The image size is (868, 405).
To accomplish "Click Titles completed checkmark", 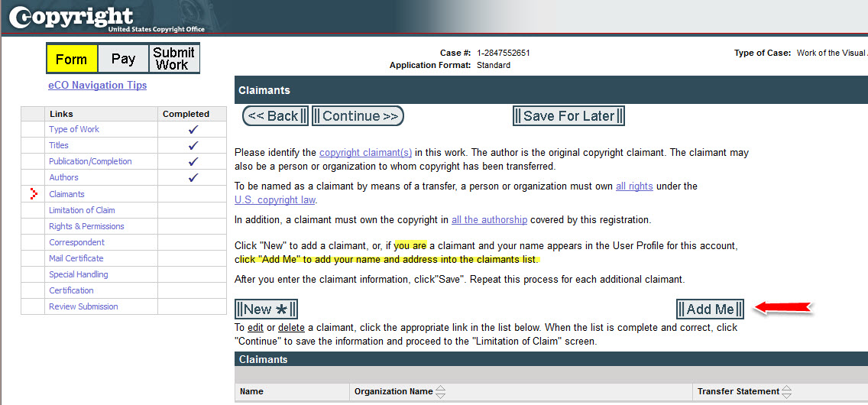I will (193, 145).
